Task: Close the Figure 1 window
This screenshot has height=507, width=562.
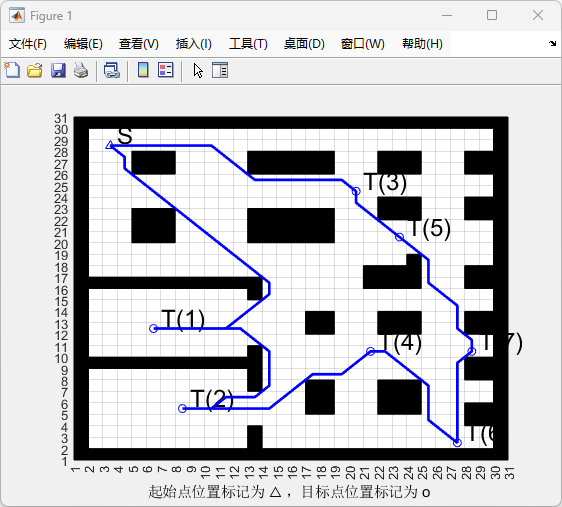Action: (x=538, y=15)
